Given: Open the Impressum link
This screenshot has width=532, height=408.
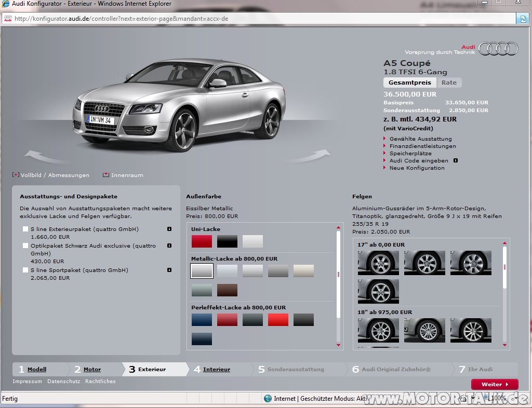Looking at the screenshot, I should click(x=27, y=381).
